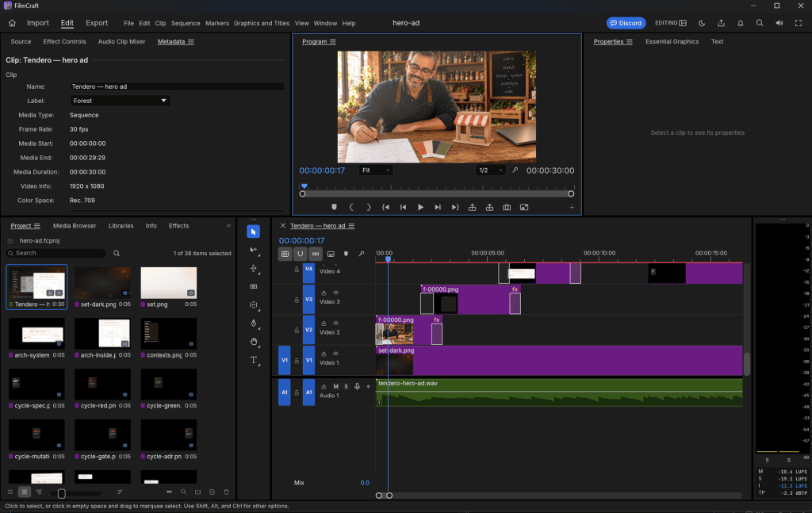Screen dimensions: 812x513
Task: Click the Extract button
Action: click(x=489, y=207)
